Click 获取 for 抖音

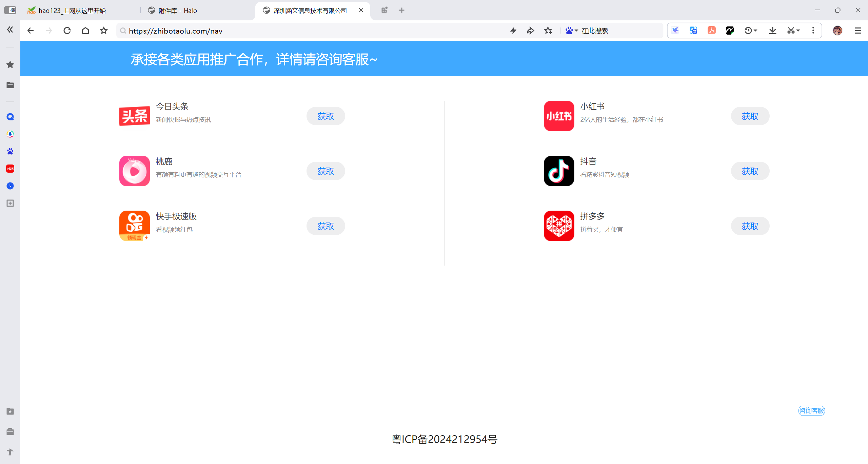pos(750,171)
